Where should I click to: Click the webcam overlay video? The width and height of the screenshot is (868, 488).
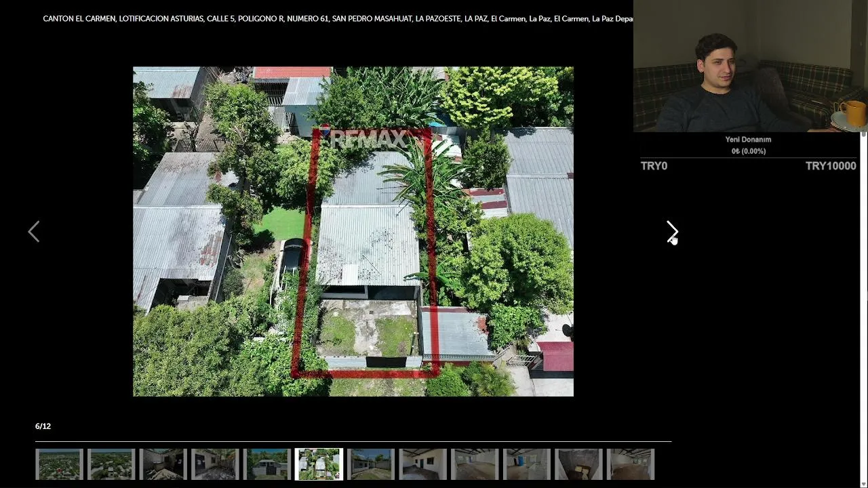751,66
